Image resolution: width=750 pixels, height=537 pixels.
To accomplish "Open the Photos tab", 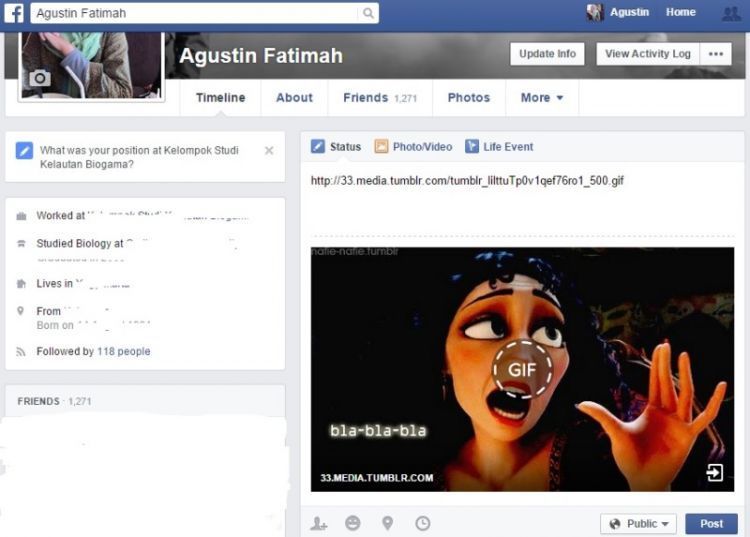I will point(469,98).
